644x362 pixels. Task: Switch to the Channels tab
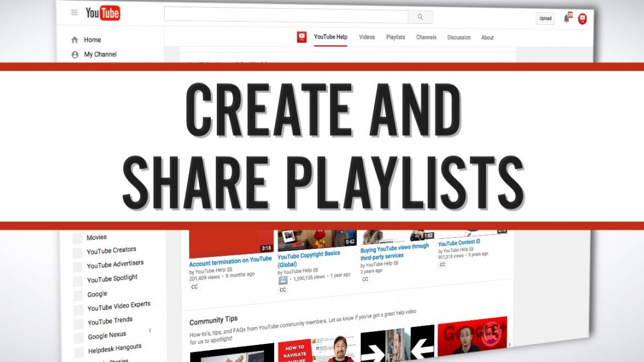click(427, 37)
